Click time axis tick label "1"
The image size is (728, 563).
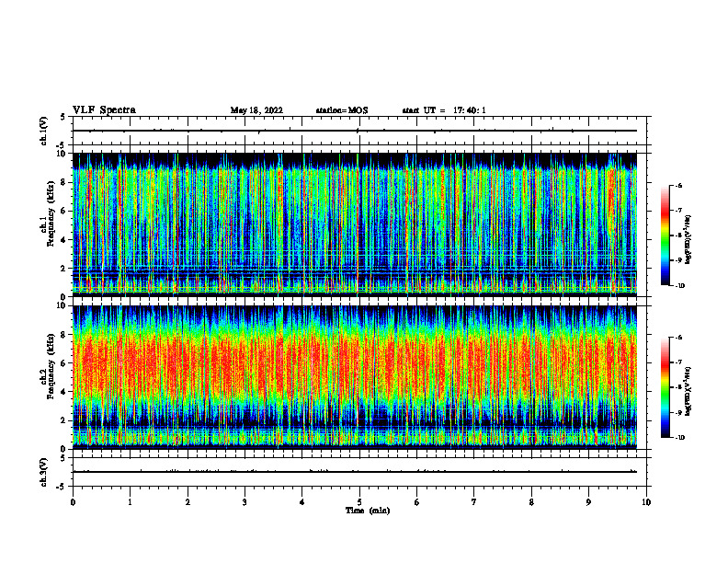click(130, 502)
